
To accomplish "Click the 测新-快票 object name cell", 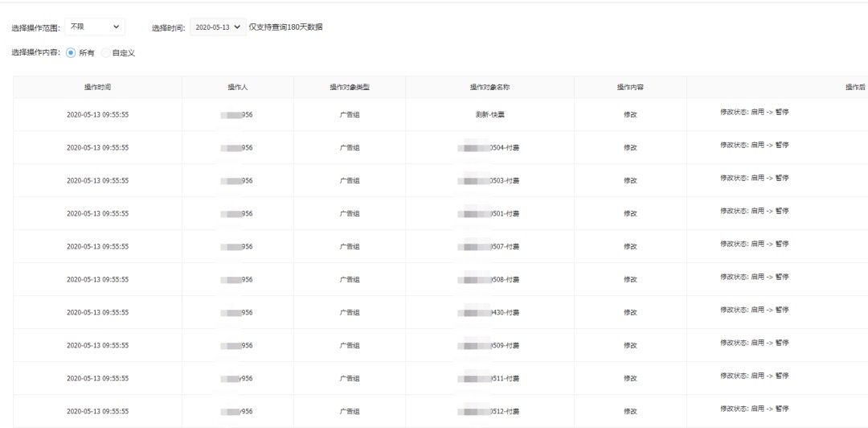I will point(489,115).
